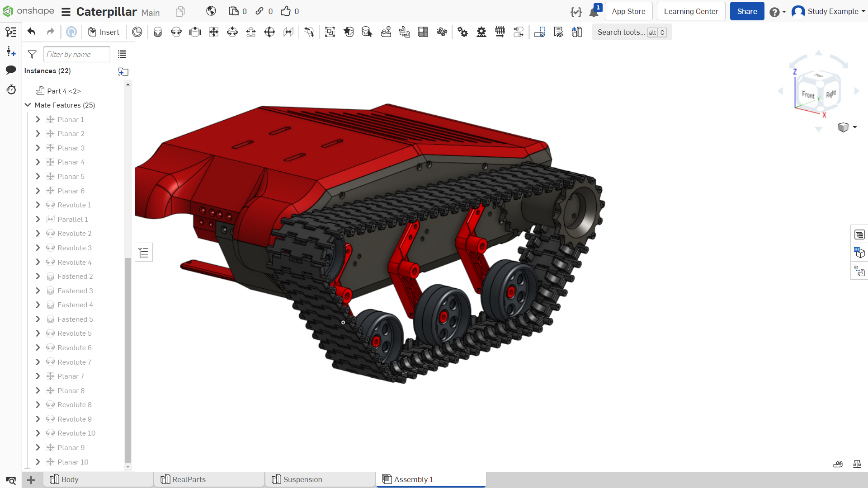868x488 pixels.
Task: Switch to the RealParts tab
Action: [x=209, y=479]
